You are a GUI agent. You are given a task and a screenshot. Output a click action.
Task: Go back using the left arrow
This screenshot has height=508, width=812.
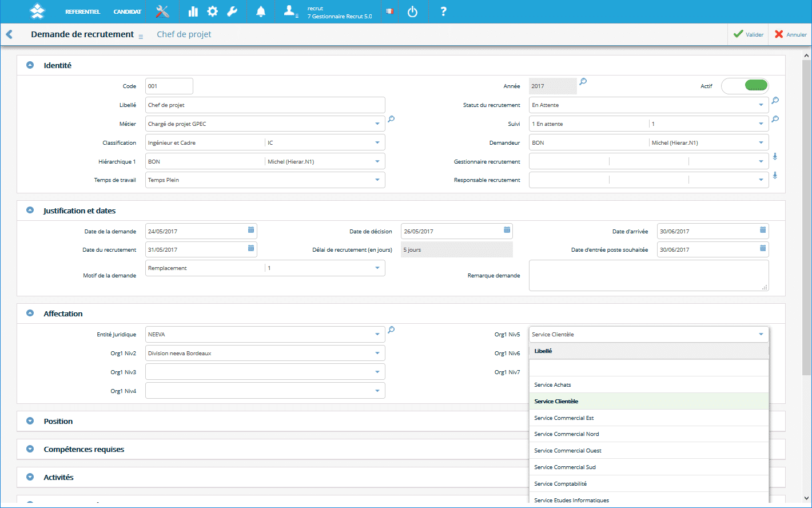pos(9,34)
